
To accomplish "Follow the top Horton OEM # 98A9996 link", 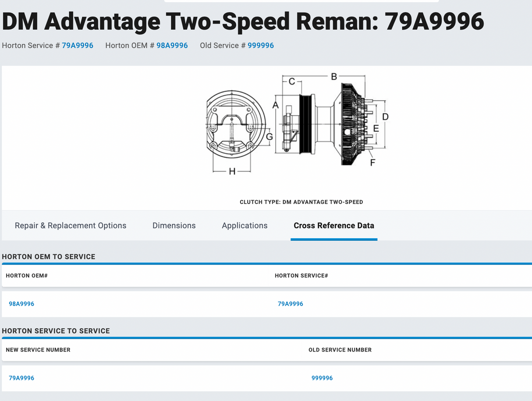I will 172,46.
